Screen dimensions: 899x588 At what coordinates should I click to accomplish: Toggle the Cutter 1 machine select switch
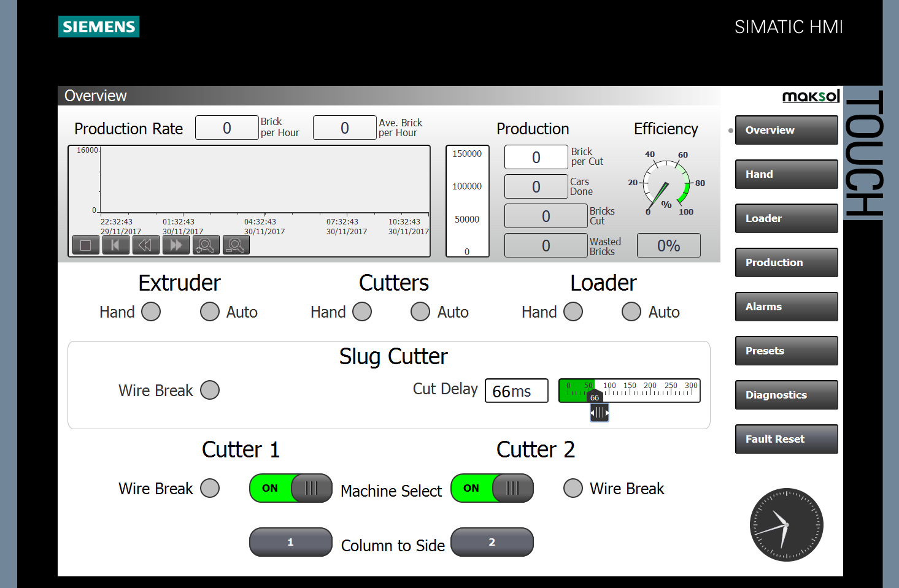click(x=291, y=488)
